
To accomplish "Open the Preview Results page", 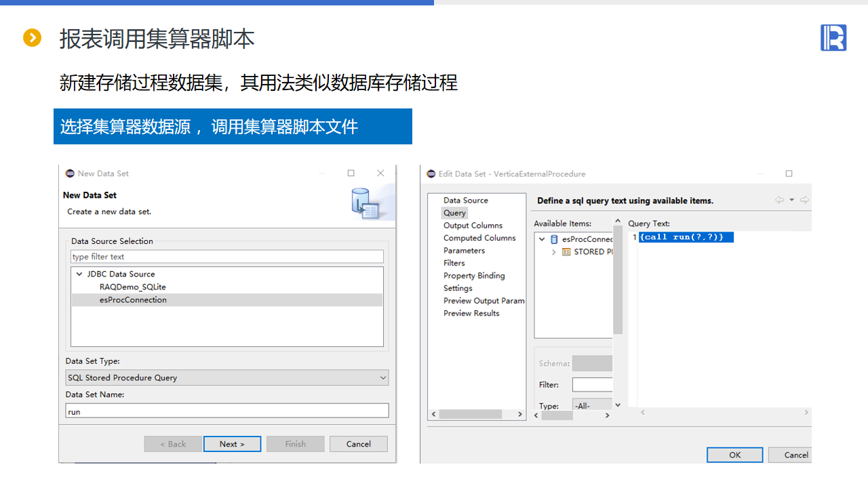I will [x=471, y=314].
